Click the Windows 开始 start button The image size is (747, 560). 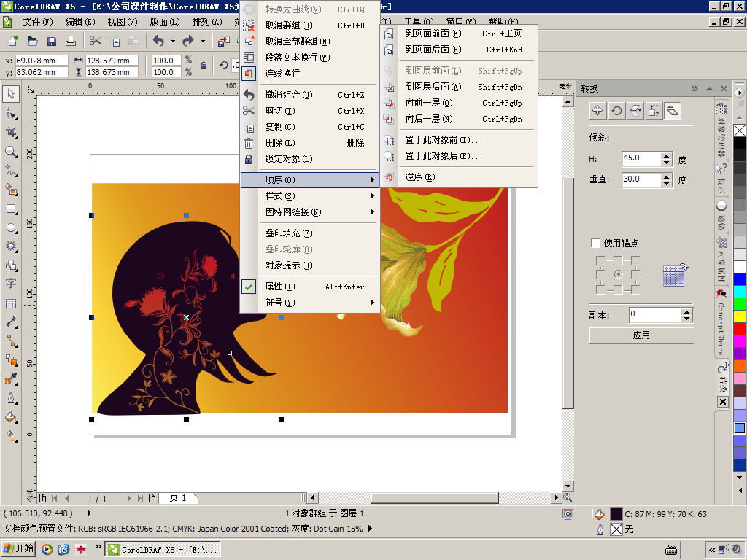pyautogui.click(x=18, y=549)
